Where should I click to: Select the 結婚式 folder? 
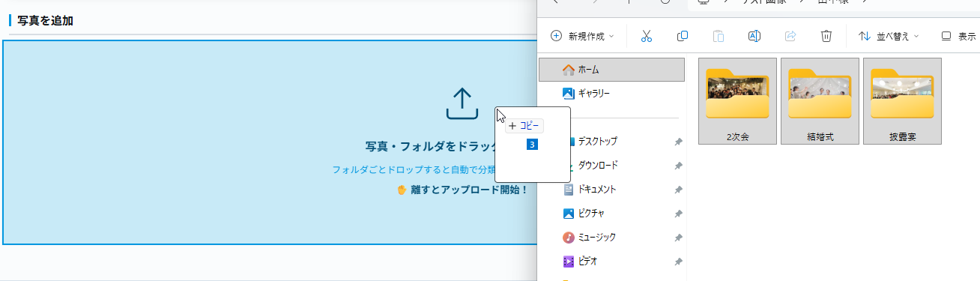[x=820, y=100]
